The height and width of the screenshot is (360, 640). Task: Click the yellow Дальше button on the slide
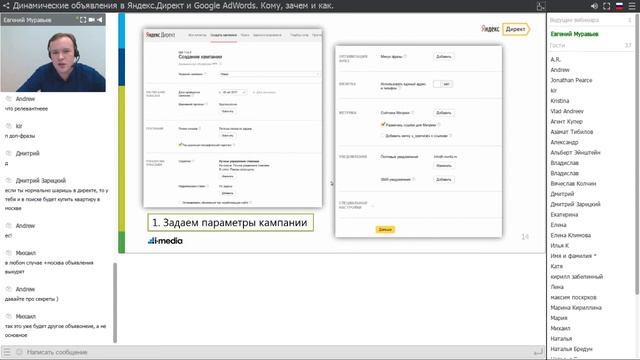(x=385, y=229)
